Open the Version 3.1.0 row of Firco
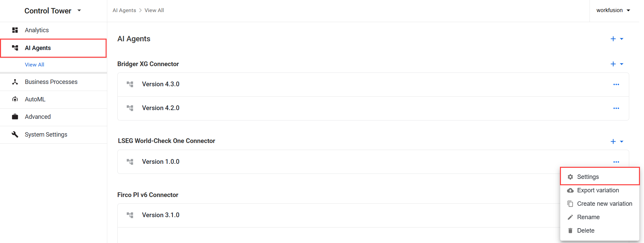644x243 pixels. point(339,215)
